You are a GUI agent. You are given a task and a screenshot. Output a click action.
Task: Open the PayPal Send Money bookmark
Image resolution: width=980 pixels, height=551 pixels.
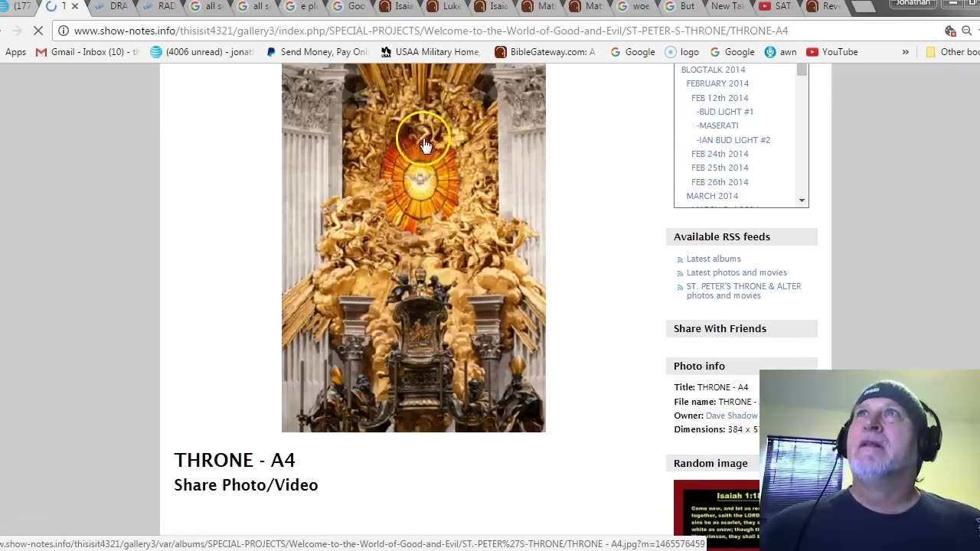click(317, 52)
